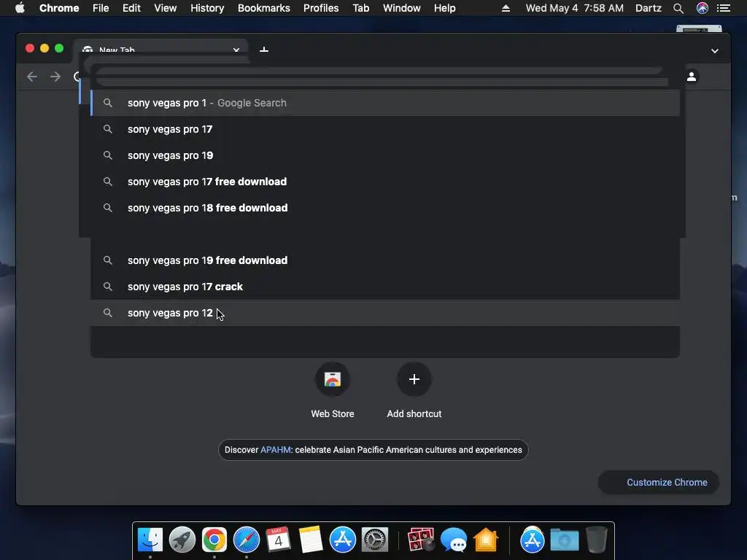Open the View menu
This screenshot has width=747, height=560.
pos(166,8)
